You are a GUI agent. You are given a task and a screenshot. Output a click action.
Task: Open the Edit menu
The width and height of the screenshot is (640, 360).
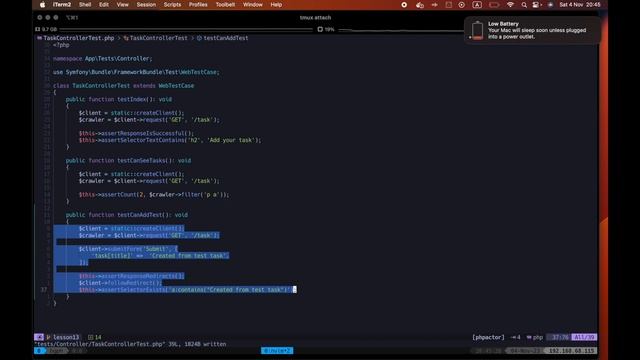tap(104, 5)
